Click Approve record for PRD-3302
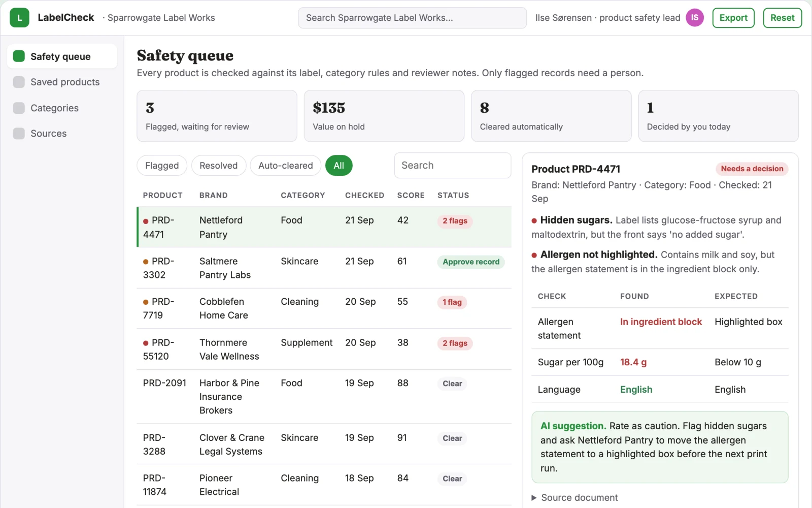 click(471, 262)
